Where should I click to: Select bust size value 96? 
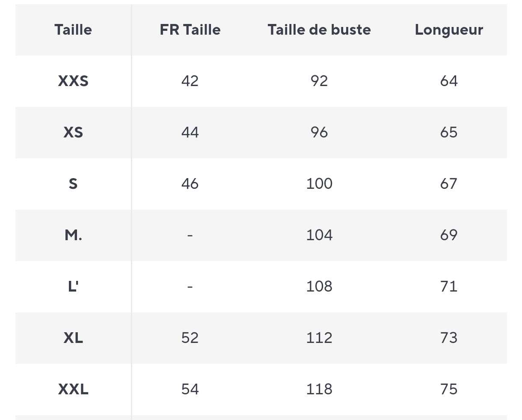(319, 132)
